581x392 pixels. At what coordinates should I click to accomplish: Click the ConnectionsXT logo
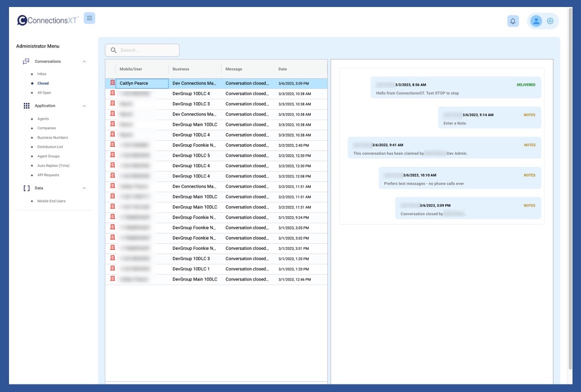pos(48,20)
